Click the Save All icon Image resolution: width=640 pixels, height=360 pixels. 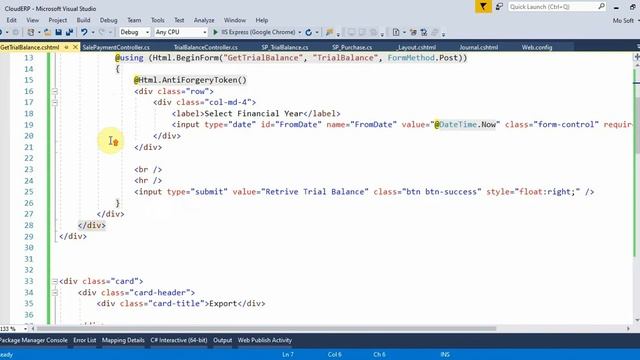[69, 32]
